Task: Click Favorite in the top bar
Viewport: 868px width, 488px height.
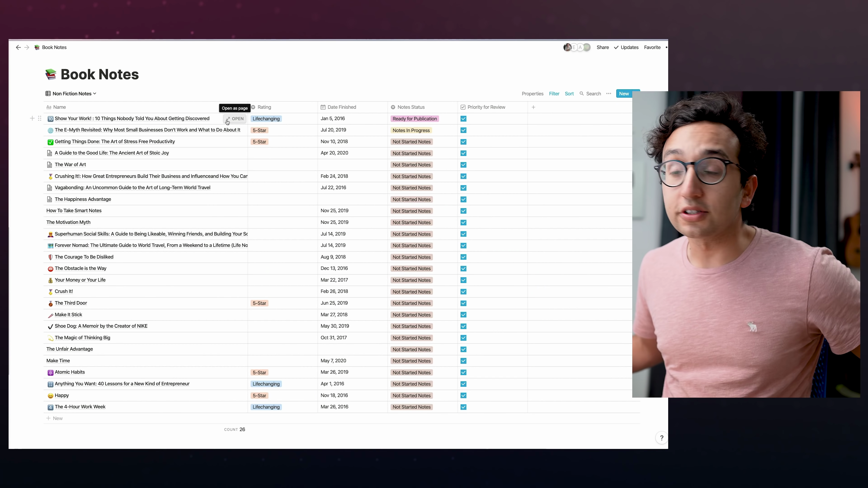Action: tap(652, 47)
